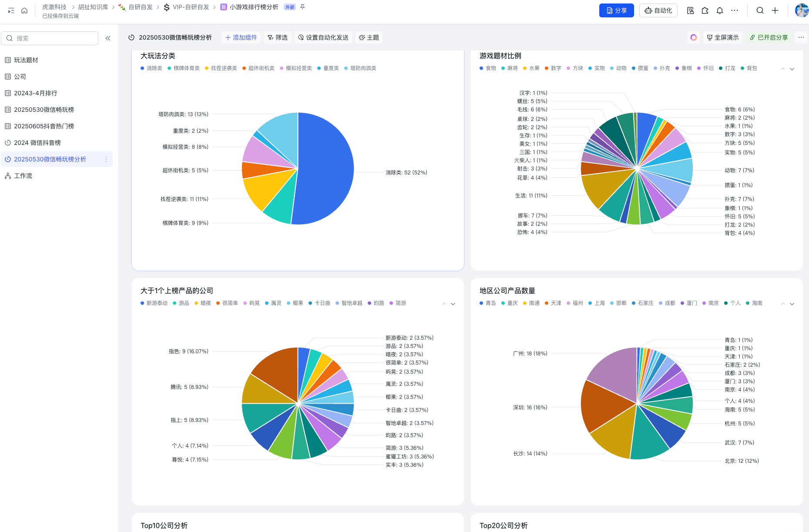Open 工作流 workflow in sidebar
The width and height of the screenshot is (809, 532).
click(x=57, y=176)
